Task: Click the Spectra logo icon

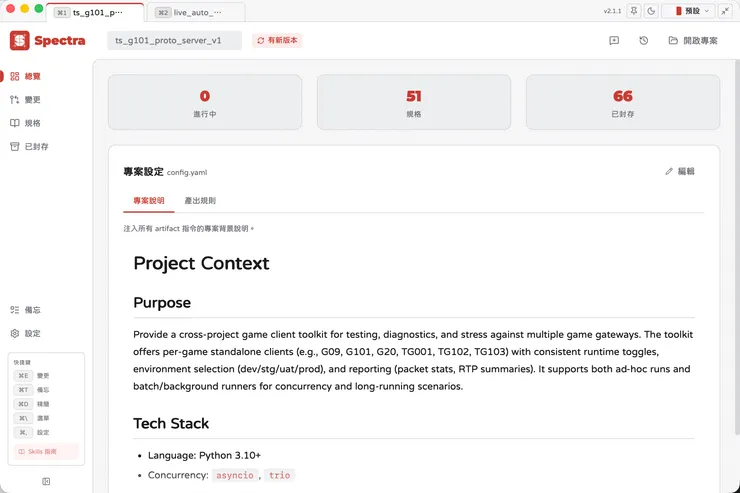Action: pyautogui.click(x=20, y=41)
